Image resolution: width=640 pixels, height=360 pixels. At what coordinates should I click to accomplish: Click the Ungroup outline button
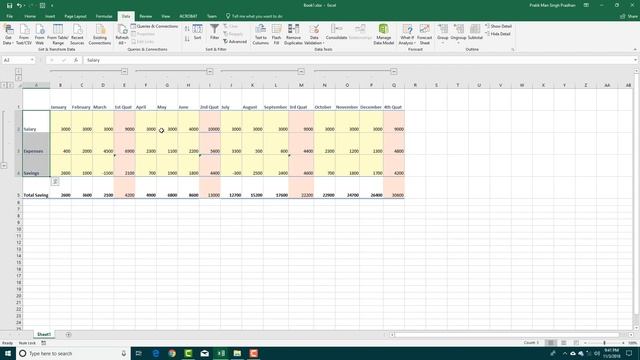458,34
